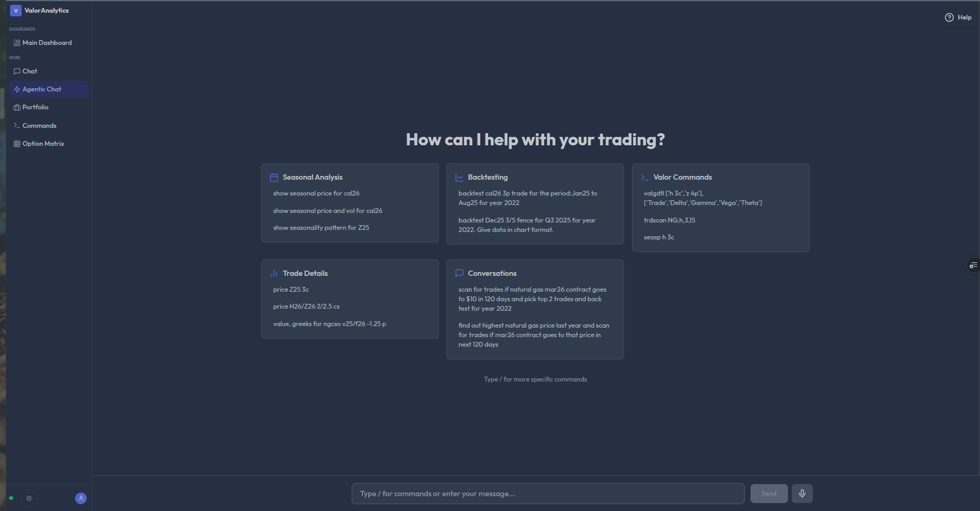Go to the Commands page
This screenshot has height=511, width=980.
click(39, 126)
